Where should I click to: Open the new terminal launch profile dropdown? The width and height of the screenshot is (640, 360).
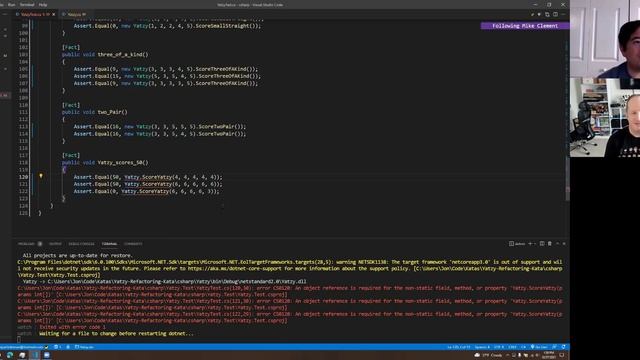point(535,244)
